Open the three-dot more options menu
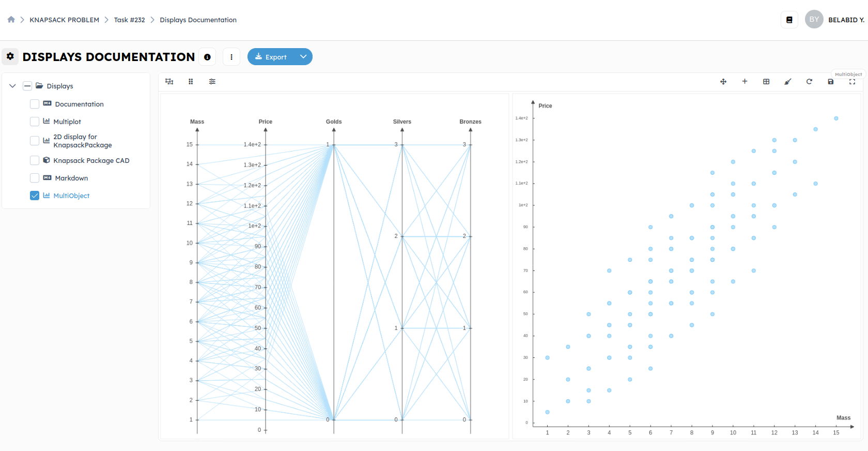 click(231, 57)
